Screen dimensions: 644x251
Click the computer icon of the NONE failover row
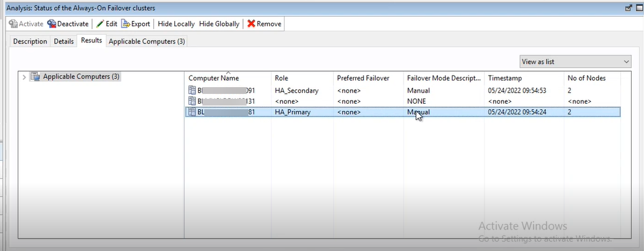pos(192,101)
